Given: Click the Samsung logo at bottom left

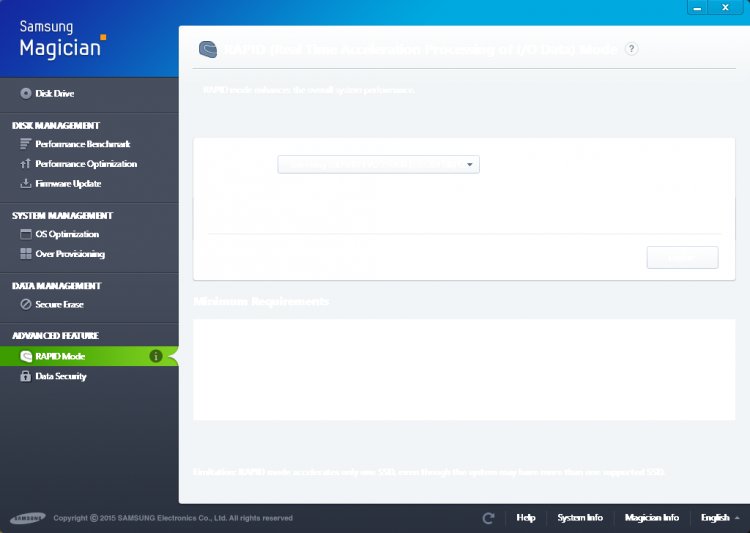Looking at the screenshot, I should point(26,518).
